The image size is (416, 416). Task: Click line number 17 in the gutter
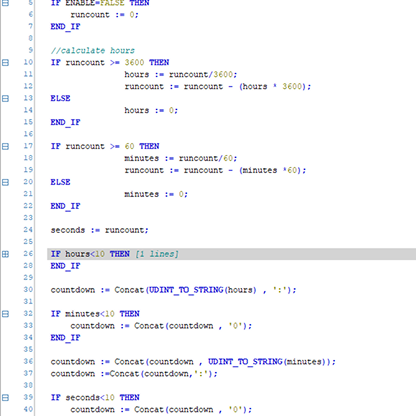click(x=28, y=146)
